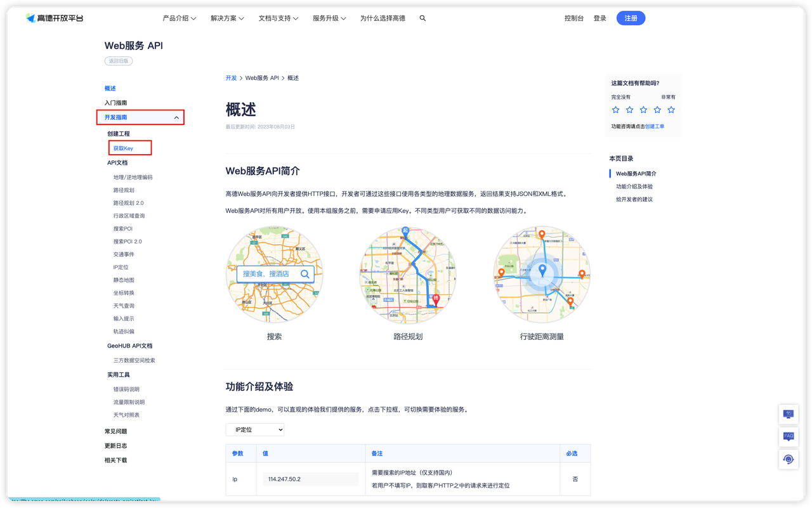Open 路径规划 doc in sidebar
Screen dimensions: 812x508
(x=124, y=190)
